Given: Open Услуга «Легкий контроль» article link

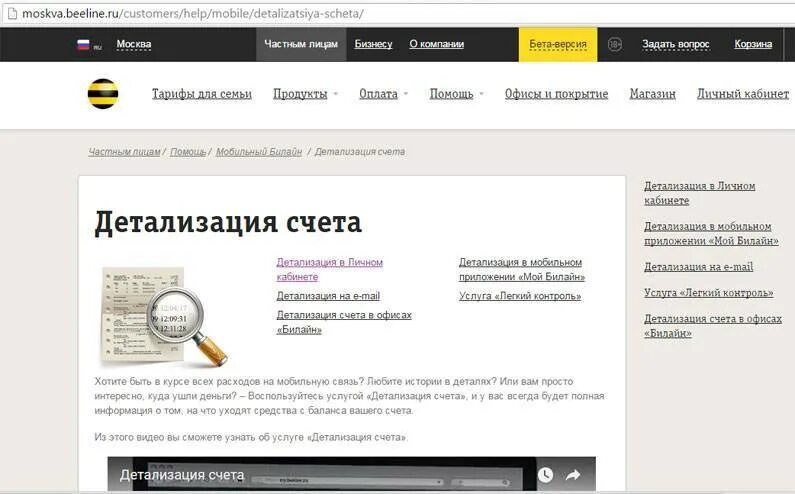Looking at the screenshot, I should (520, 296).
